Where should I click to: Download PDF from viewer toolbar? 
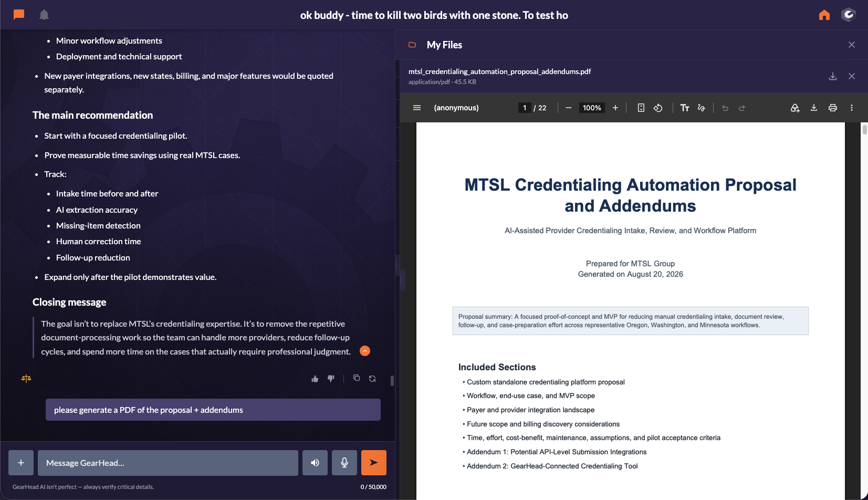click(814, 108)
